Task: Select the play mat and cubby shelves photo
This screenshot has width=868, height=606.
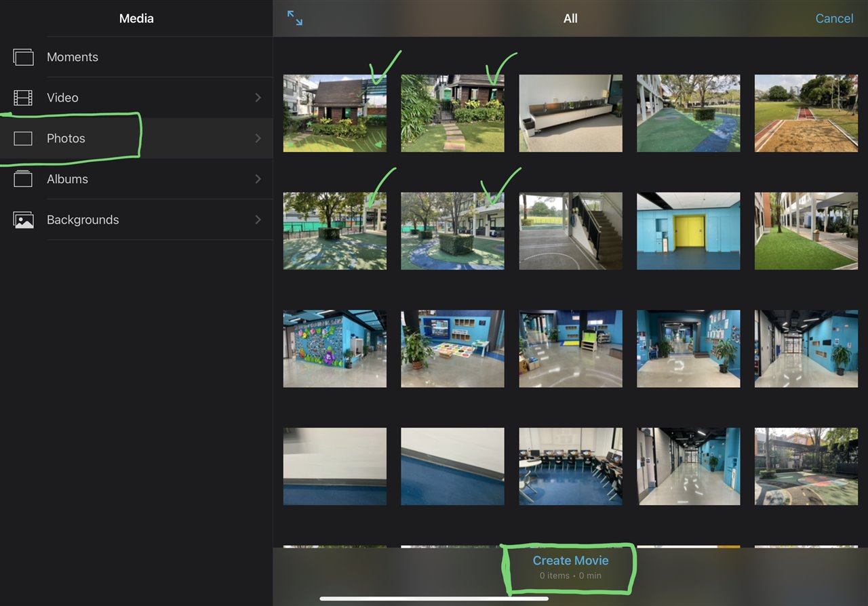Action: coord(452,349)
